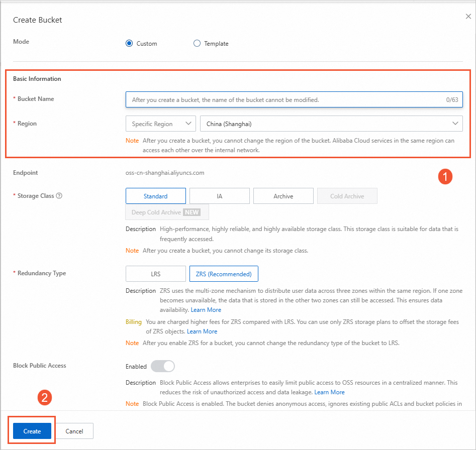
Task: Open the Storage Class help icon
Action: coord(59,195)
